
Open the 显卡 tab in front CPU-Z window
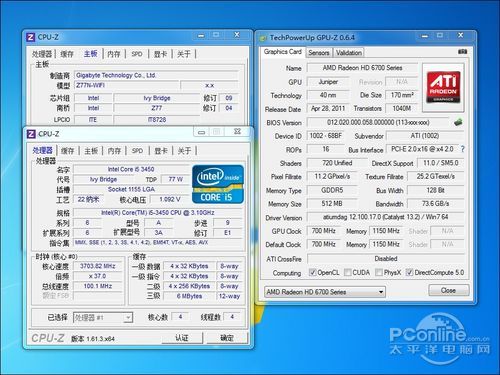pyautogui.click(x=161, y=151)
